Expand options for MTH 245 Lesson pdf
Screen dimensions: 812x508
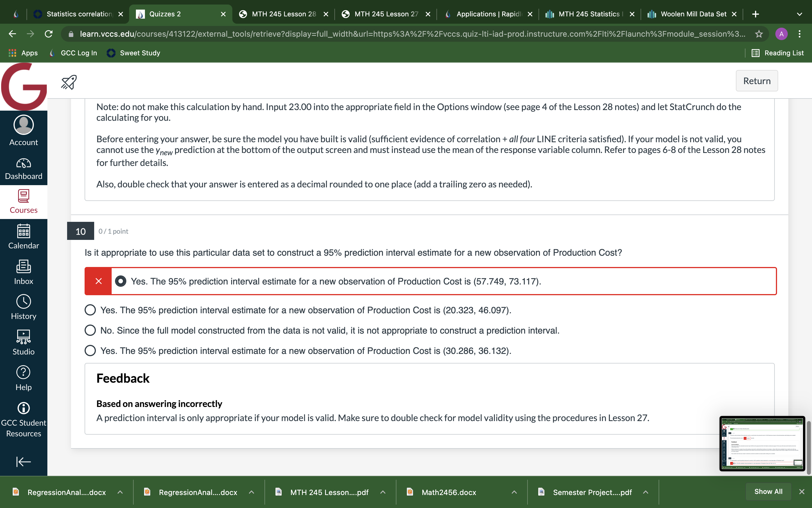[383, 492]
